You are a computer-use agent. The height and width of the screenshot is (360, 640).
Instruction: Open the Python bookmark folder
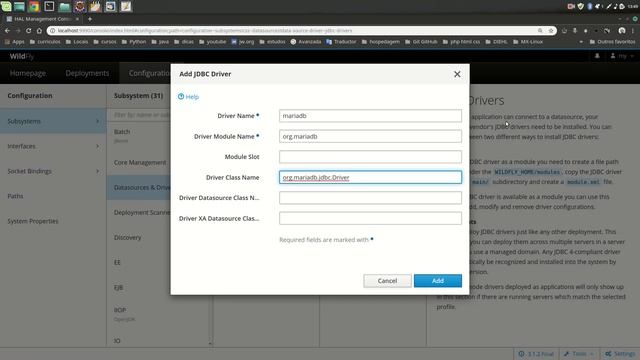133,42
